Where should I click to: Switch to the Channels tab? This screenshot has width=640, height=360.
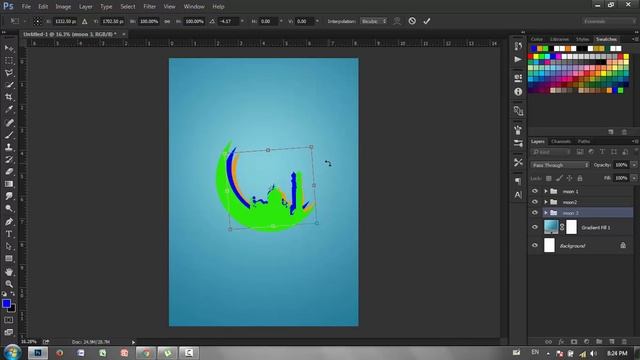point(560,141)
